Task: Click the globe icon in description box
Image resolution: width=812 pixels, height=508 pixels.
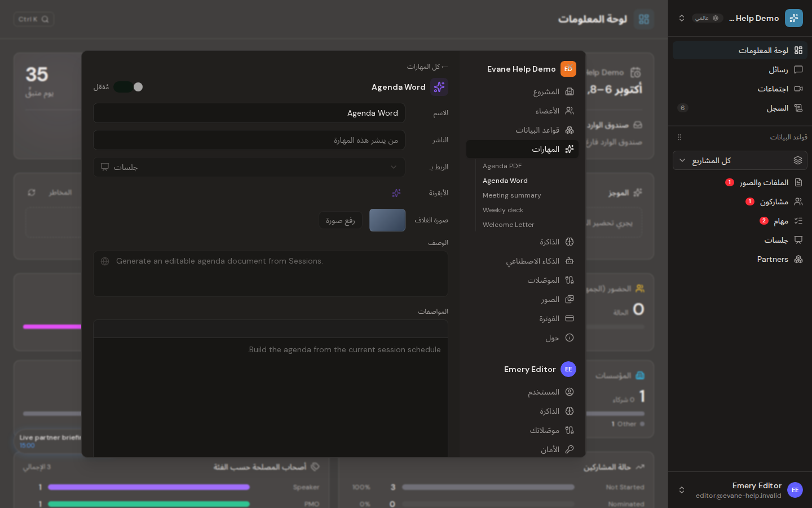Action: [105, 261]
